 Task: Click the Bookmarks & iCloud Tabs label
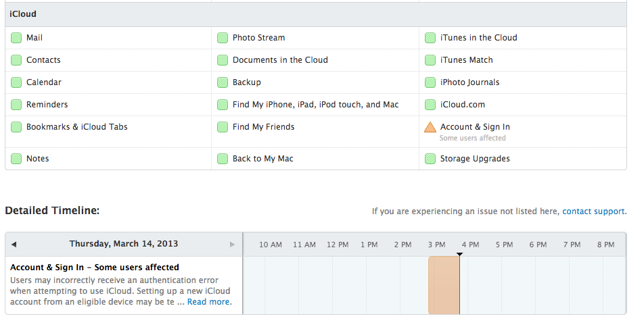(77, 127)
